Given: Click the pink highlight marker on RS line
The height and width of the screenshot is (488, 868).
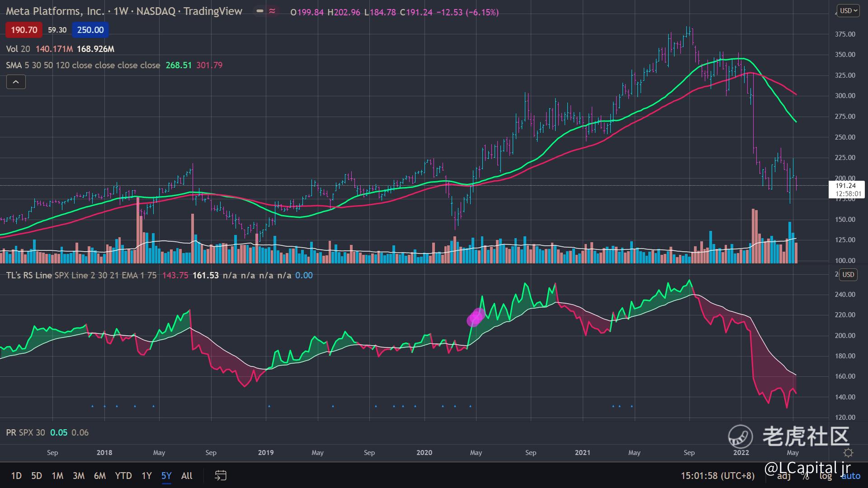Looking at the screenshot, I should pos(476,317).
